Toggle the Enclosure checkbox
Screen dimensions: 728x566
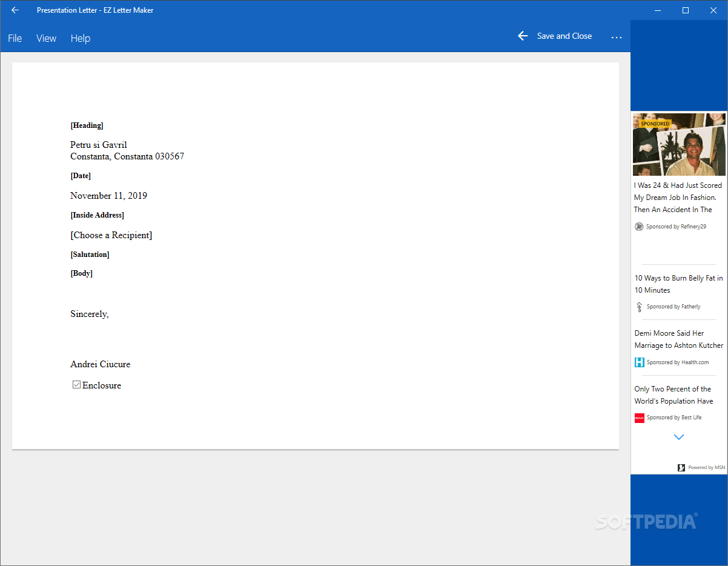pos(76,385)
